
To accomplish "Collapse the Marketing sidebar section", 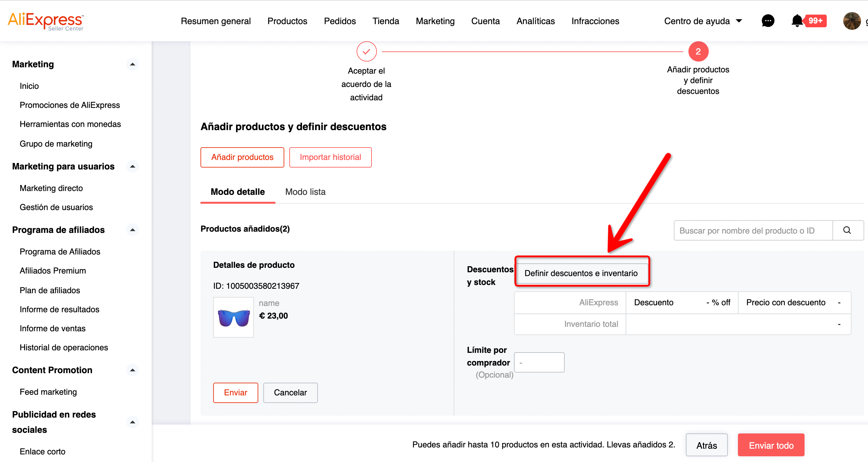I will tap(132, 64).
